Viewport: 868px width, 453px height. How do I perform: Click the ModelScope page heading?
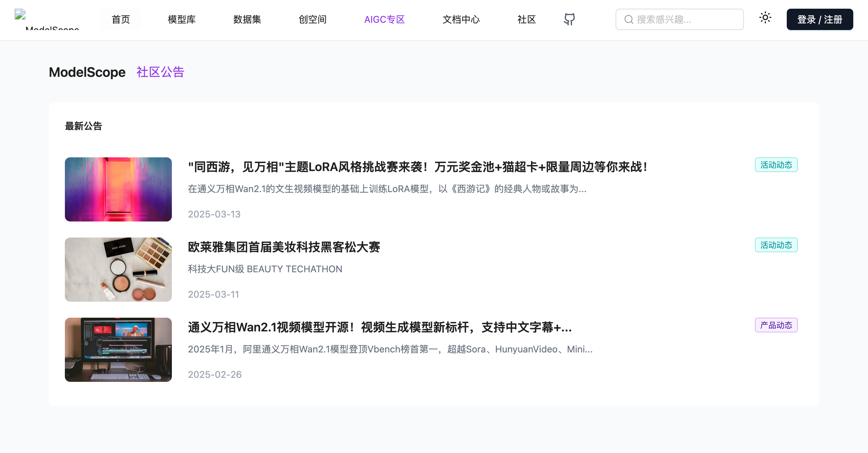[x=87, y=72]
